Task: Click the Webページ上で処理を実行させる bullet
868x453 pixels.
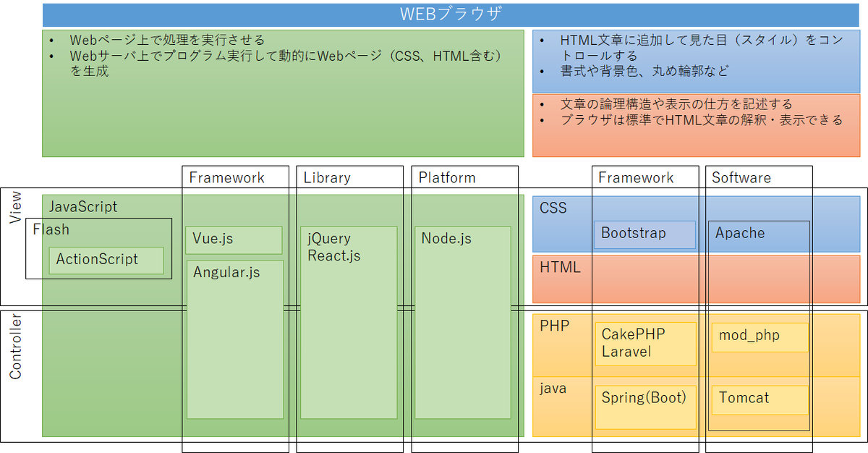Action: tap(167, 40)
